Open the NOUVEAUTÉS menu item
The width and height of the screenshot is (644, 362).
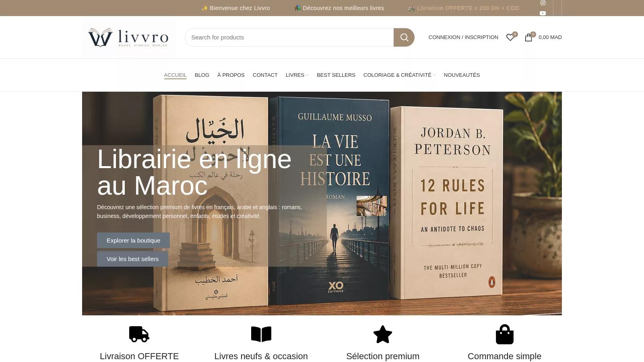tap(462, 75)
